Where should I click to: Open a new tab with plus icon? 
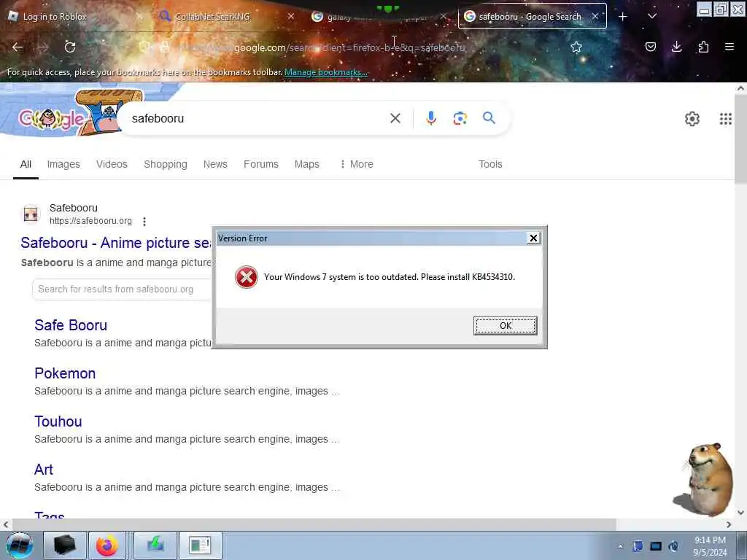(623, 17)
